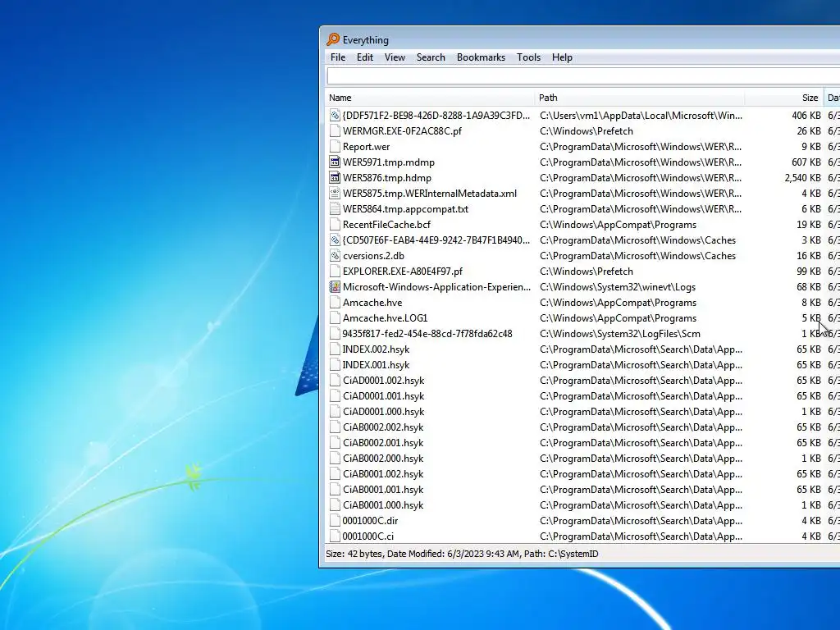Screen dimensions: 840x630
Task: Click path C:\Windows\System32\LogFiles\Scm
Action: (620, 333)
